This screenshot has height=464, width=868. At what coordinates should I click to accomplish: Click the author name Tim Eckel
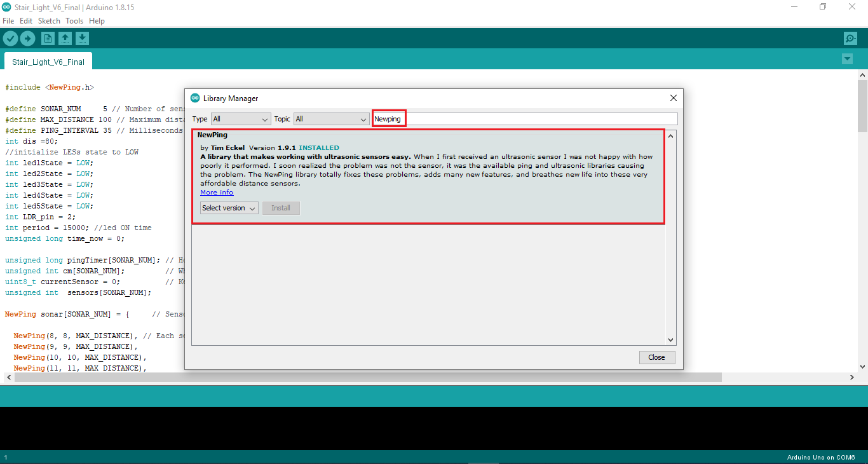point(227,148)
